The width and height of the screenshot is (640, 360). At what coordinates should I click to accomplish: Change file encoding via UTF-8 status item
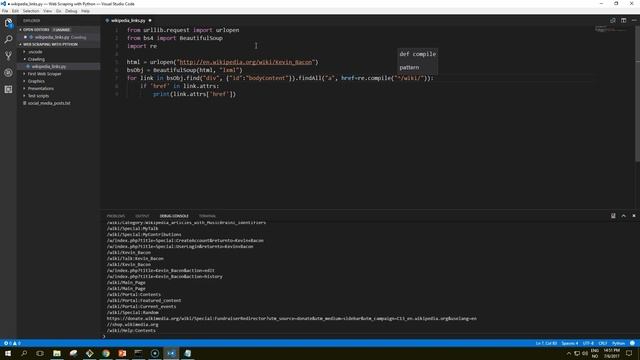[588, 343]
